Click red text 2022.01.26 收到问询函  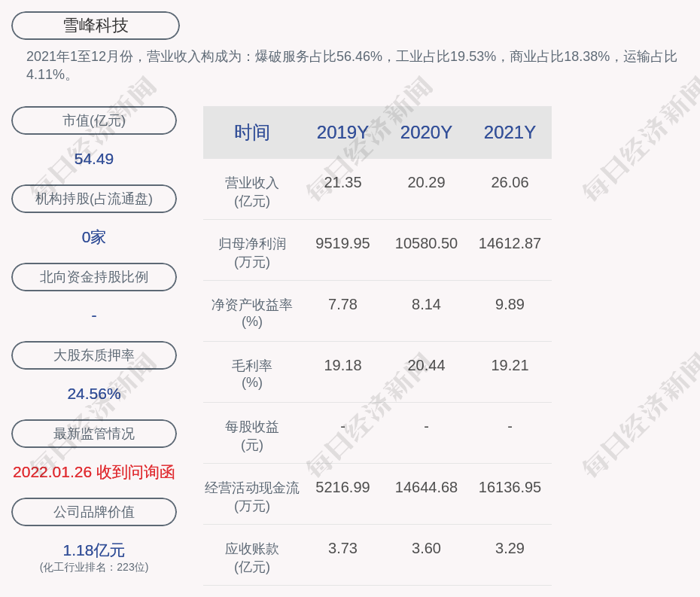pyautogui.click(x=94, y=472)
